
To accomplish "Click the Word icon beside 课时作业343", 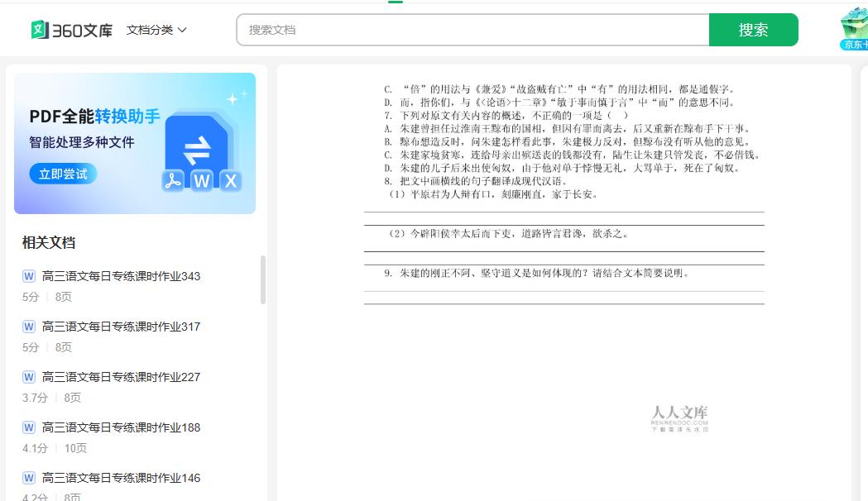I will (x=29, y=276).
